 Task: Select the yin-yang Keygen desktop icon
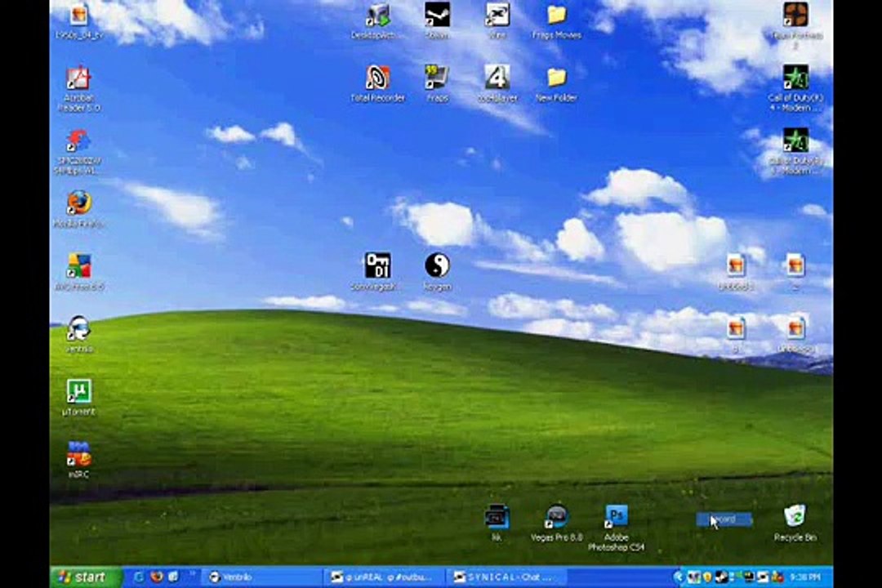(x=437, y=272)
